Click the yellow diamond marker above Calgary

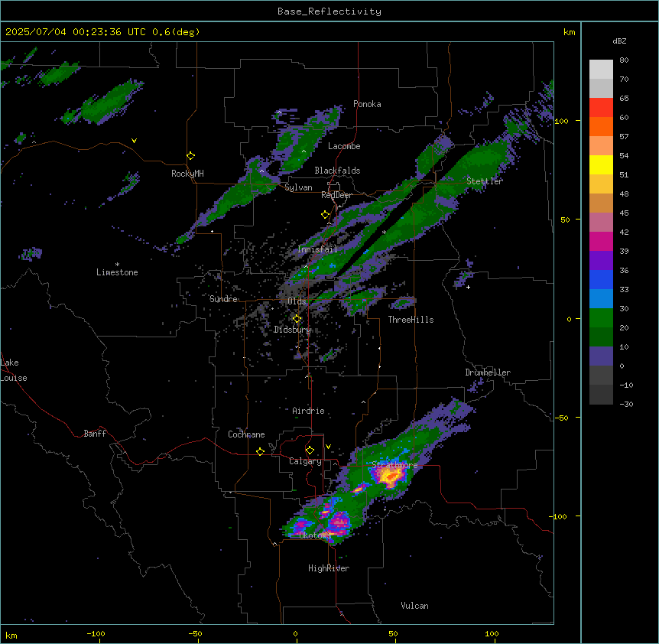(x=310, y=450)
